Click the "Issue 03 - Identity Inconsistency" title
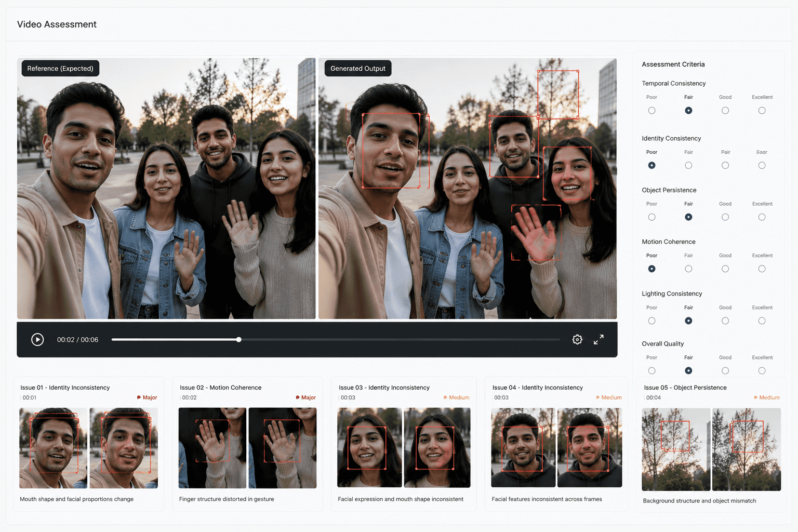Screen dimensions: 798x532 [x=384, y=388]
